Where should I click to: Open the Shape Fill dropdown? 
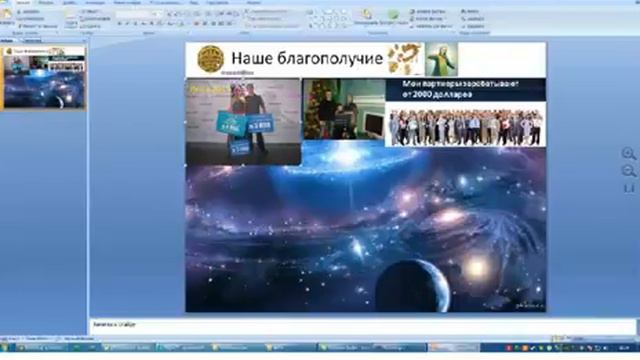[429, 11]
